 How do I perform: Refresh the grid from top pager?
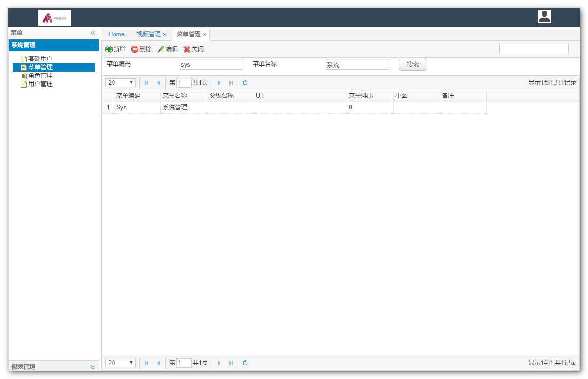pyautogui.click(x=245, y=83)
